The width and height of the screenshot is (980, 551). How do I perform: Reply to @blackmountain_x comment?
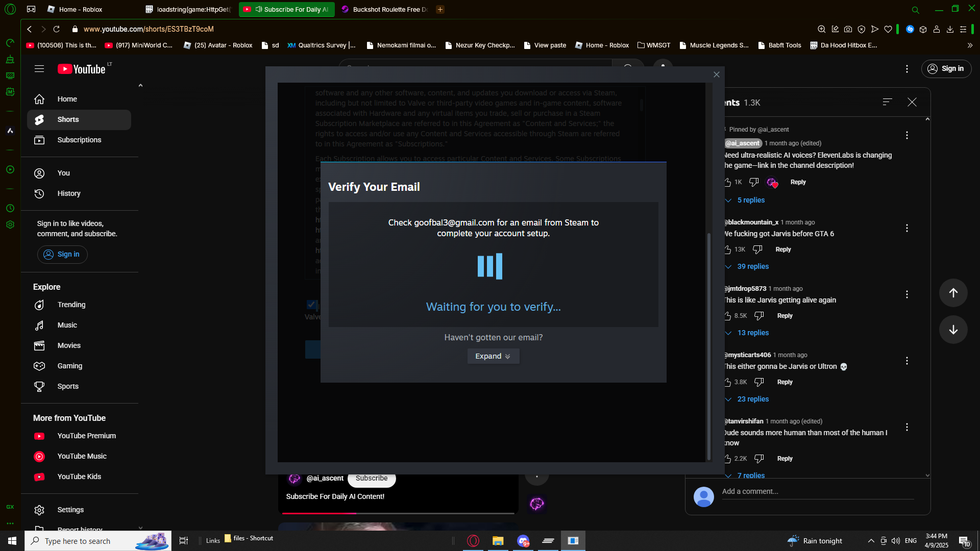[783, 249]
